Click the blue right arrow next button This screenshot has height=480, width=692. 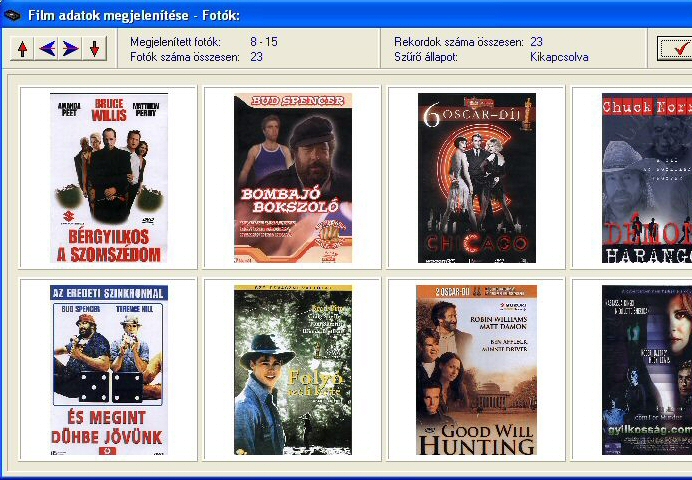point(71,49)
